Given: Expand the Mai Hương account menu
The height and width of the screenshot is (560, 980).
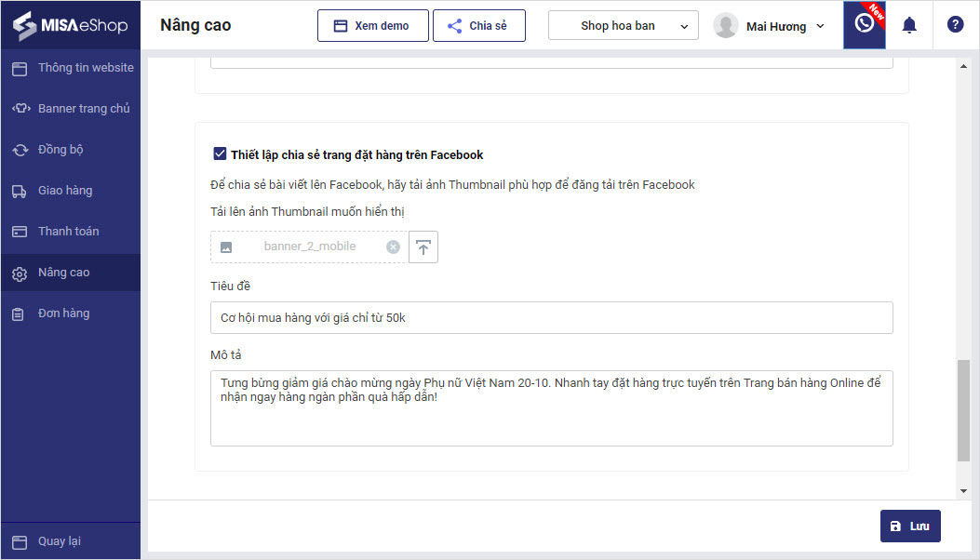Looking at the screenshot, I should tap(820, 26).
